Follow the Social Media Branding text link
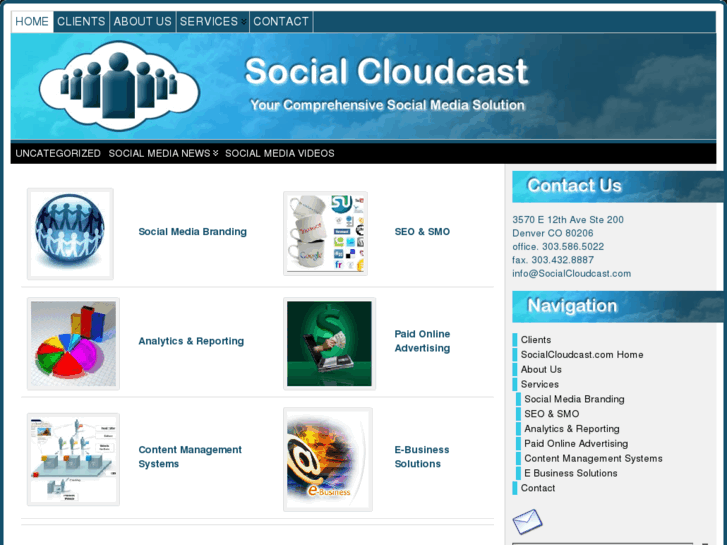 click(192, 231)
